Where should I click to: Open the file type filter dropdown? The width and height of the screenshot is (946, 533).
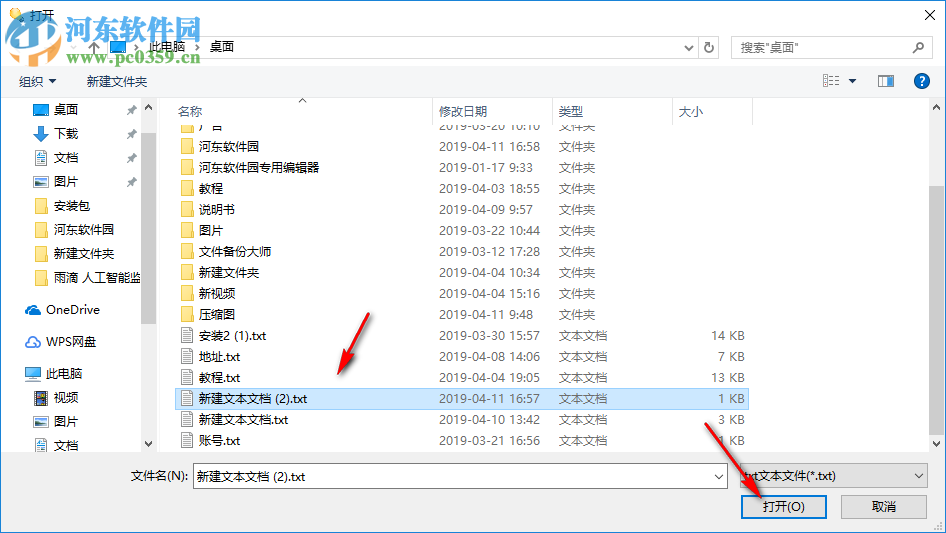click(834, 476)
